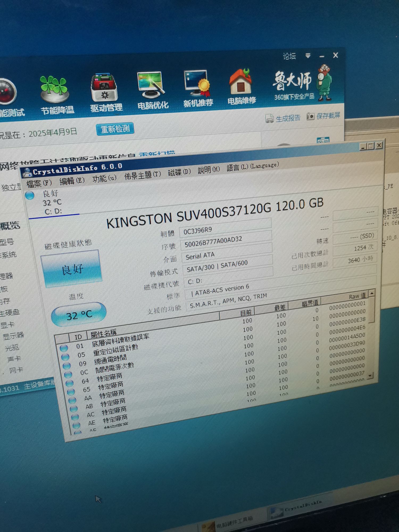Open 声卡 in Ludashi sidebar

pos(14,359)
